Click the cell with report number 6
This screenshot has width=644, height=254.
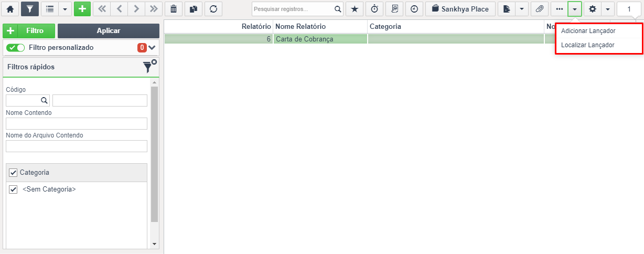click(x=219, y=39)
